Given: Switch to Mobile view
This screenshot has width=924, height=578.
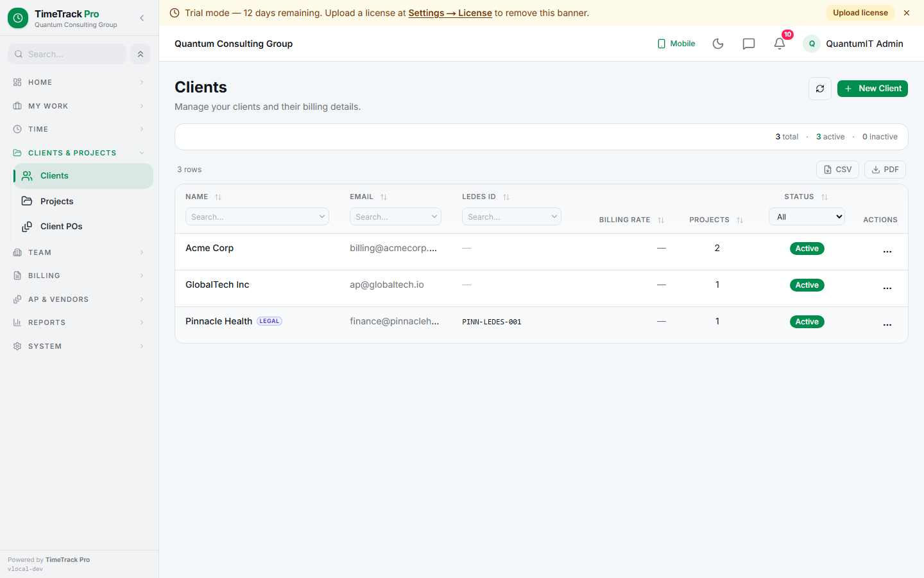Looking at the screenshot, I should (x=676, y=44).
